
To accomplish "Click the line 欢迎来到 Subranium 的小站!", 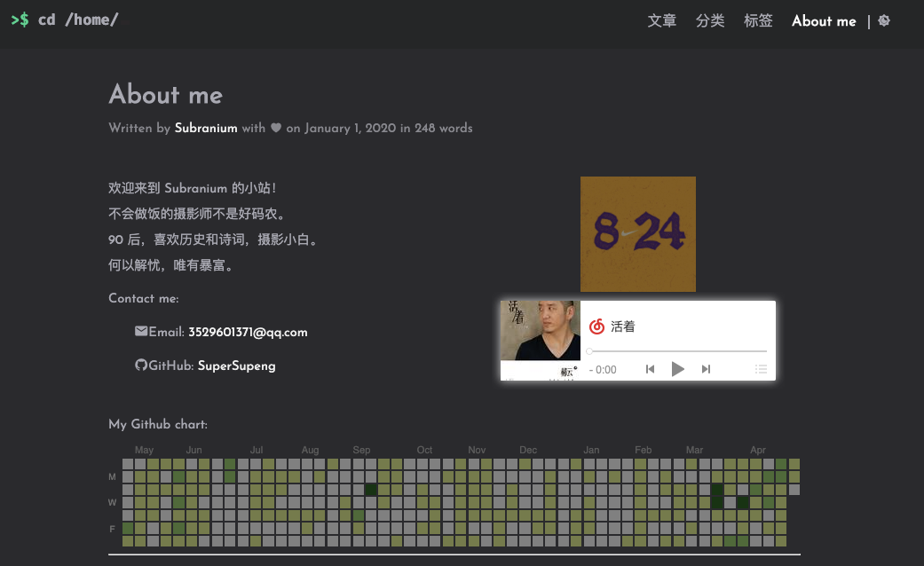I will tap(192, 188).
